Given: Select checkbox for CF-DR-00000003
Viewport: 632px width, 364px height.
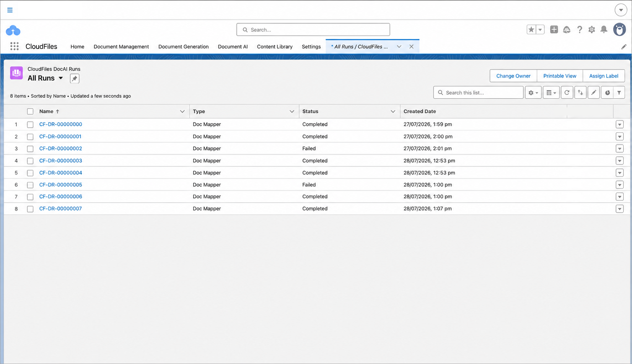Looking at the screenshot, I should click(x=30, y=161).
